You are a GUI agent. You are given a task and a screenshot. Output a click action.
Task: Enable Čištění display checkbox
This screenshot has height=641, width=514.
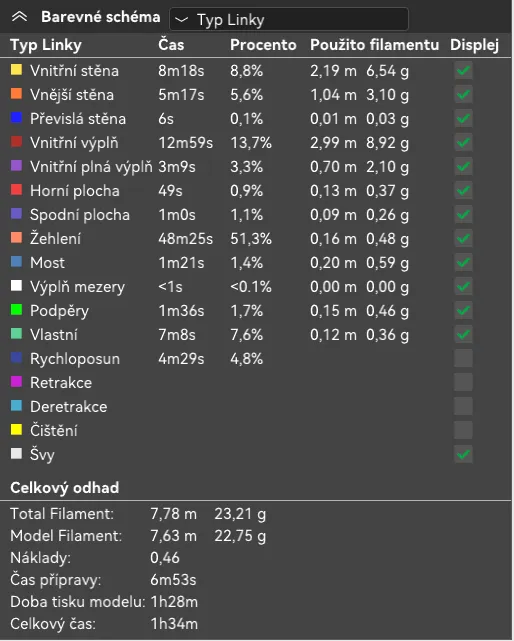point(463,430)
